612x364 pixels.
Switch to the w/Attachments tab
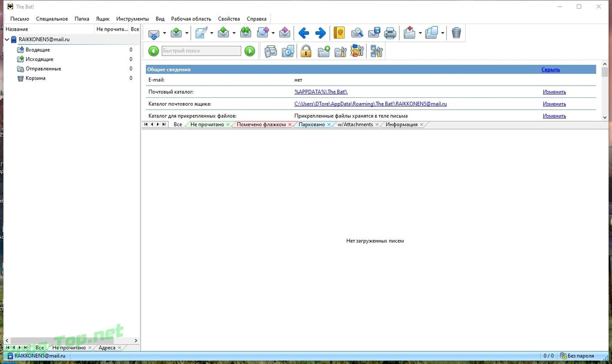click(355, 124)
